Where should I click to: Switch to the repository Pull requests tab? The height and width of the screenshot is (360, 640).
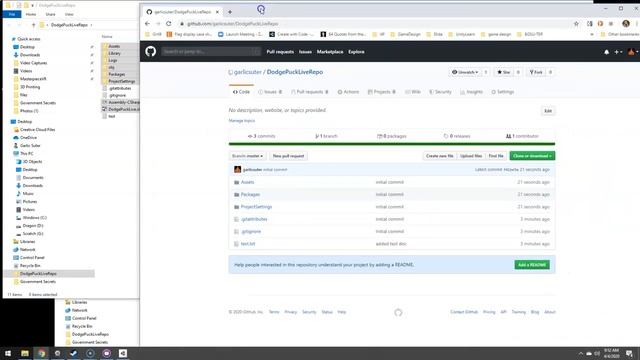[x=310, y=92]
